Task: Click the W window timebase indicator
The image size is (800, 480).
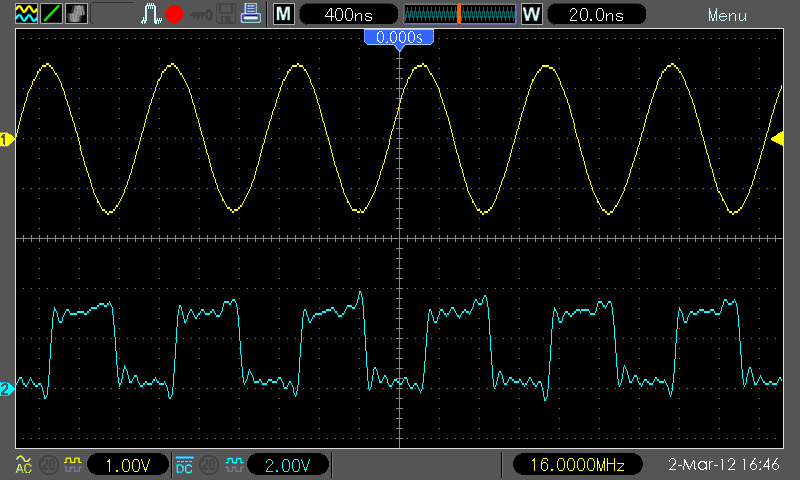Action: [x=531, y=14]
